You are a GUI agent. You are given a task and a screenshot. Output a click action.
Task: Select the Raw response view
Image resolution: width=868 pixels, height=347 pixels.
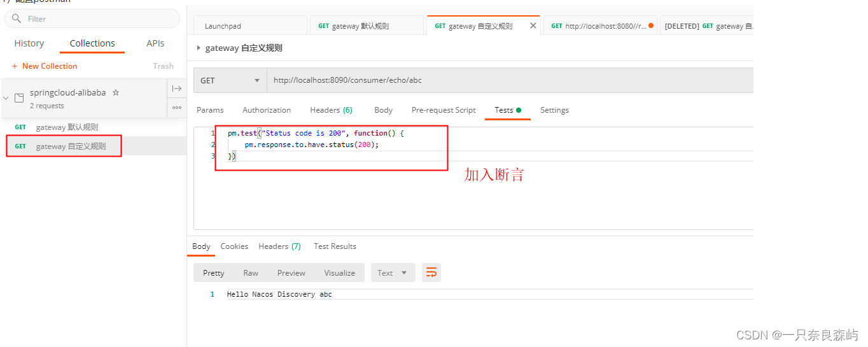coord(251,273)
